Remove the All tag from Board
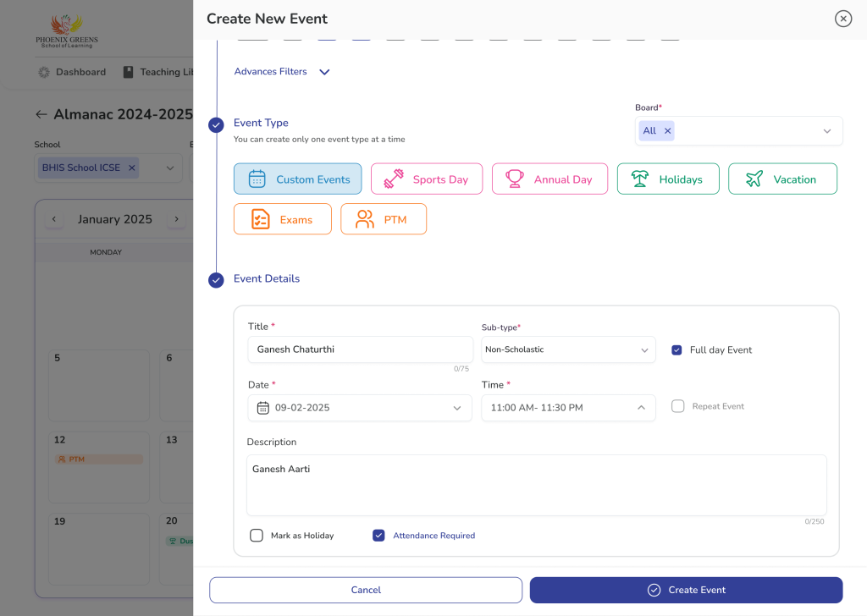Viewport: 867px width, 616px height. (667, 131)
